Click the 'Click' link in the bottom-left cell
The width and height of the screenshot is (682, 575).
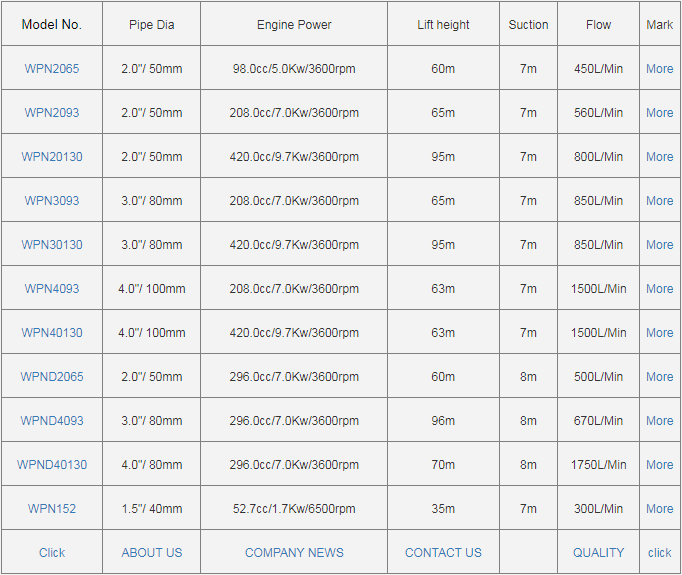(52, 553)
